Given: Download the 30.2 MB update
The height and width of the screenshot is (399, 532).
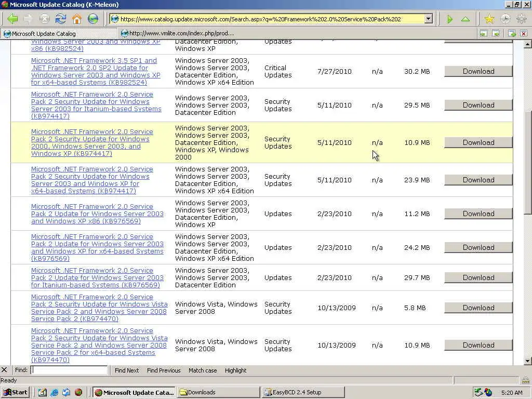Looking at the screenshot, I should 478,71.
